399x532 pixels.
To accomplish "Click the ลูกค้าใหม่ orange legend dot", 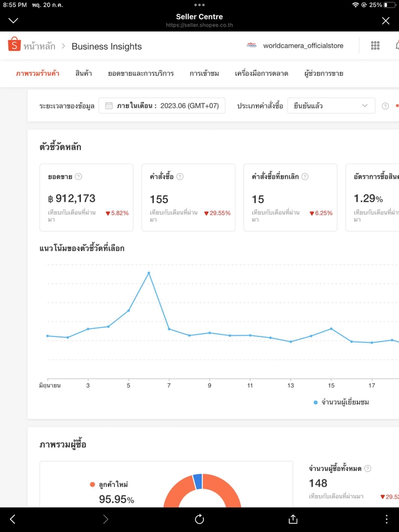I will click(93, 484).
